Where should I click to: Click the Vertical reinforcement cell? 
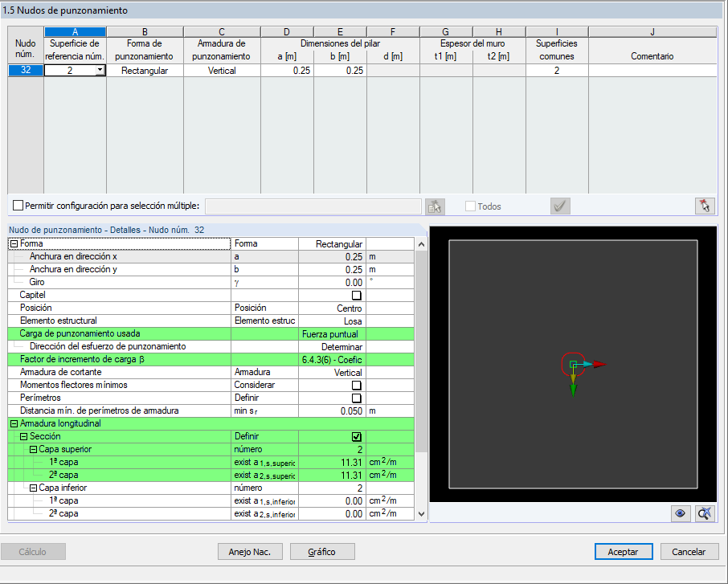pyautogui.click(x=222, y=71)
